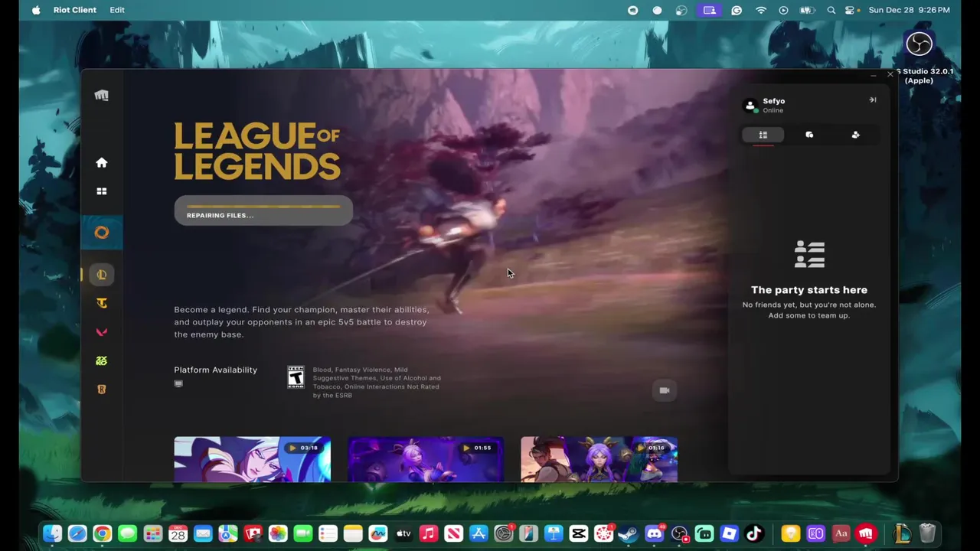Go to the Riot Client home page
This screenshot has width=980, height=551.
point(101,162)
